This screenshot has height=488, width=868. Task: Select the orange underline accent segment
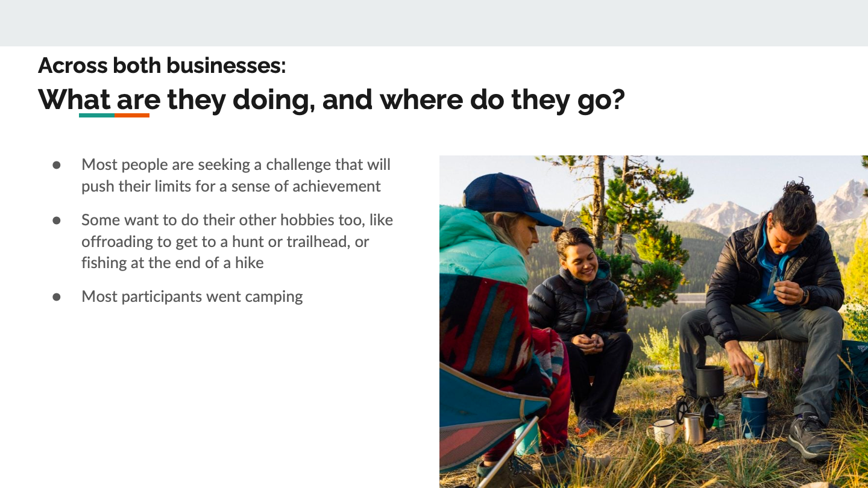pos(132,115)
